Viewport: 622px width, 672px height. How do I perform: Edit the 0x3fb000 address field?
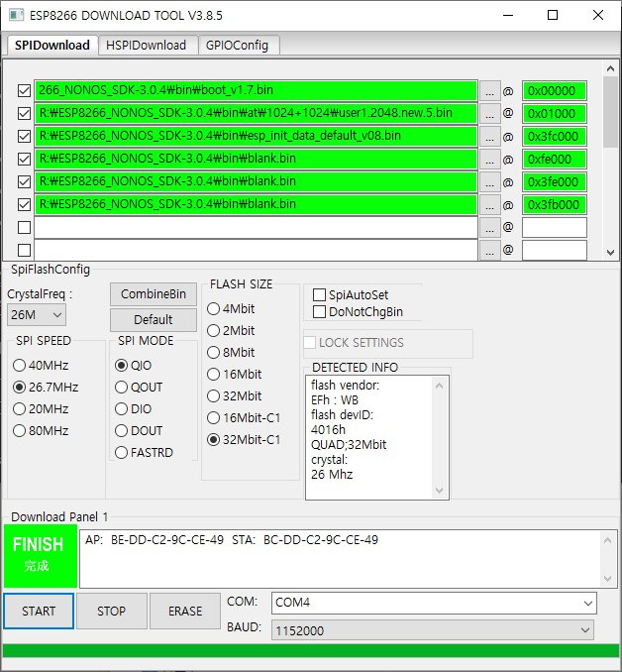pos(555,204)
